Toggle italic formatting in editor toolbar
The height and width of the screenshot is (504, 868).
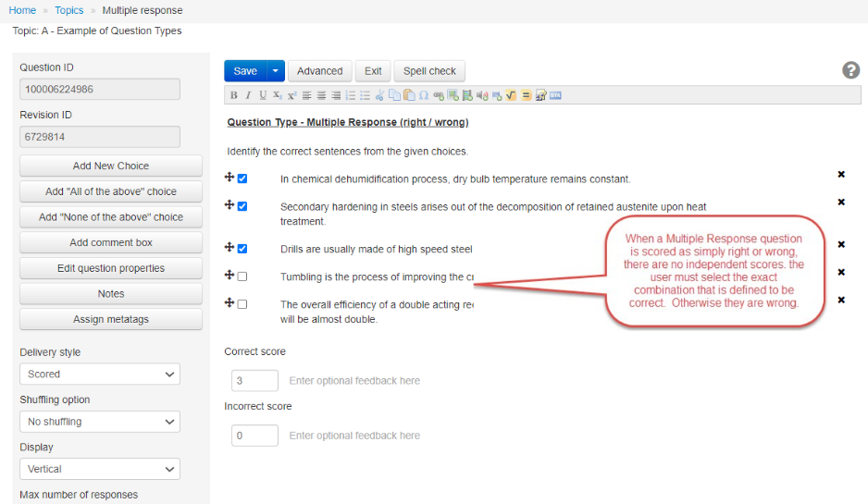[248, 95]
